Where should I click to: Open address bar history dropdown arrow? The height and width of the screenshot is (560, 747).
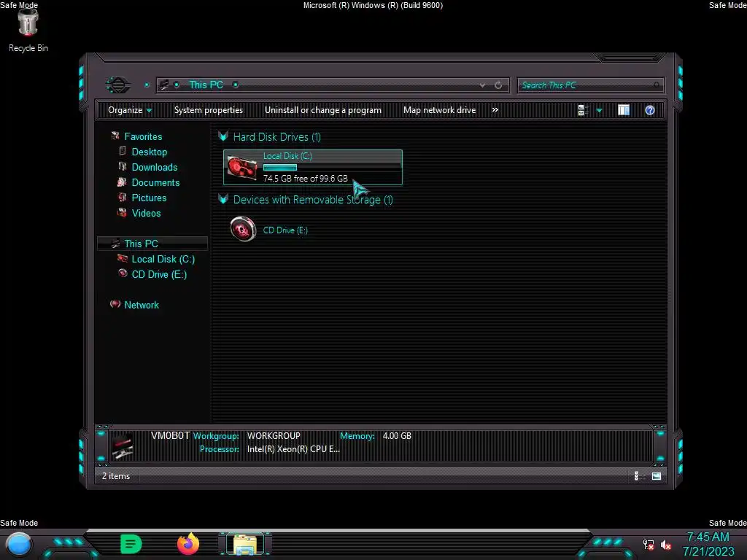[x=483, y=85]
